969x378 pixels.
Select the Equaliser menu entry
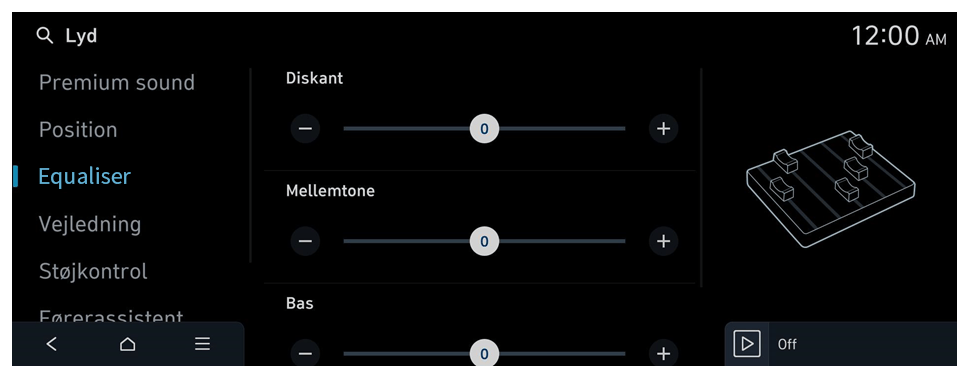tap(85, 177)
